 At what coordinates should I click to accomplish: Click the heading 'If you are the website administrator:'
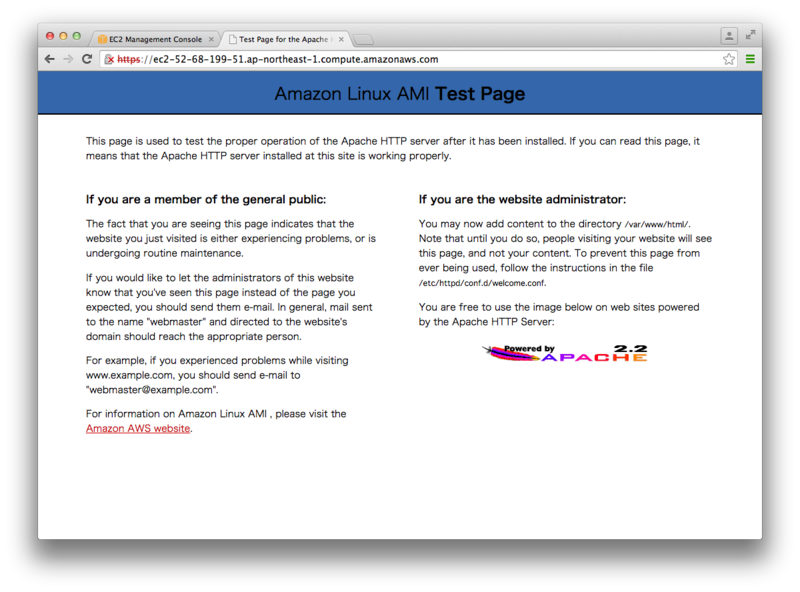point(522,200)
